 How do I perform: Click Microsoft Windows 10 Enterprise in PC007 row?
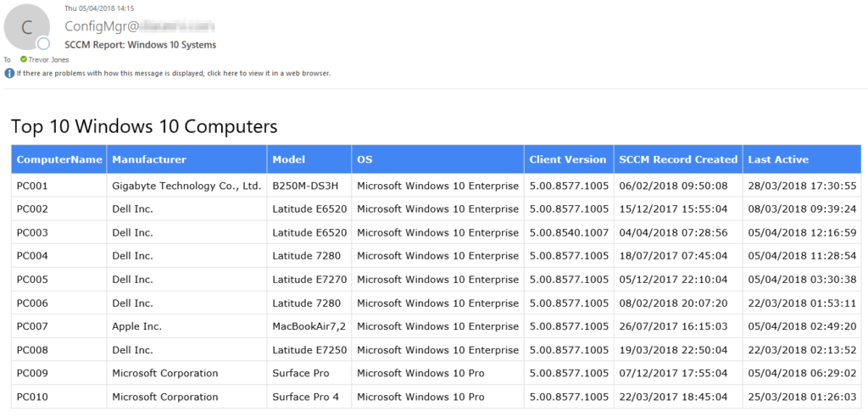click(x=438, y=326)
